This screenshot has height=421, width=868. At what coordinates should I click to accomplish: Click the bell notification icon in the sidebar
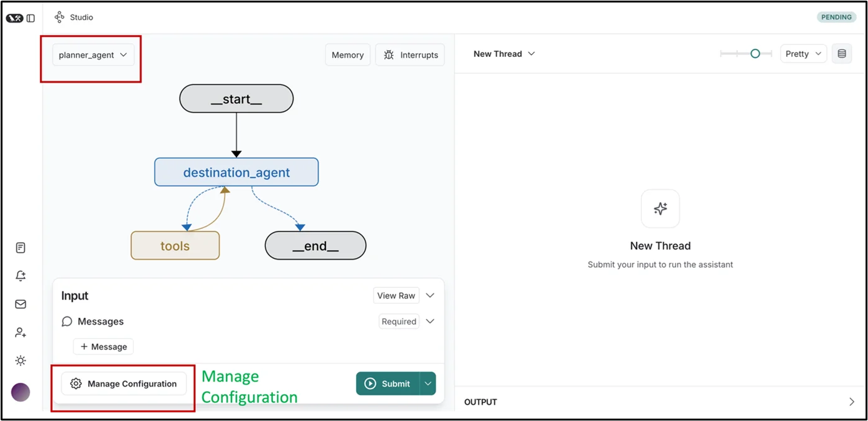tap(21, 276)
